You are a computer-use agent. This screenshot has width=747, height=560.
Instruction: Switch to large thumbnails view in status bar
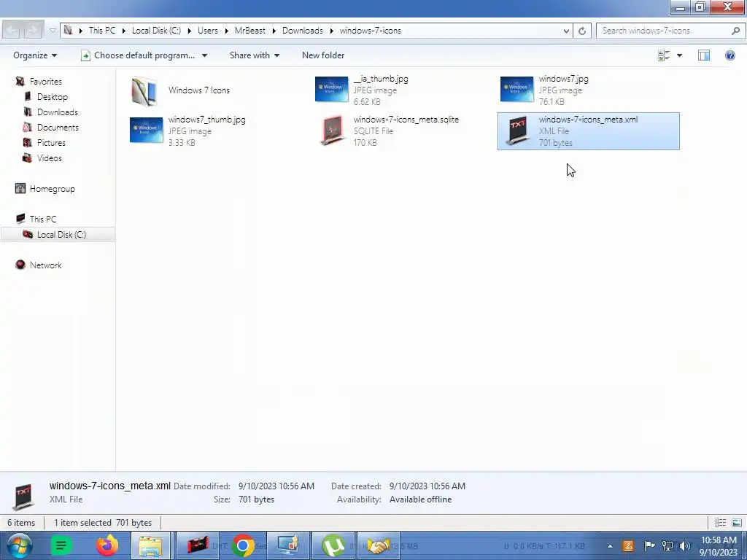737,523
